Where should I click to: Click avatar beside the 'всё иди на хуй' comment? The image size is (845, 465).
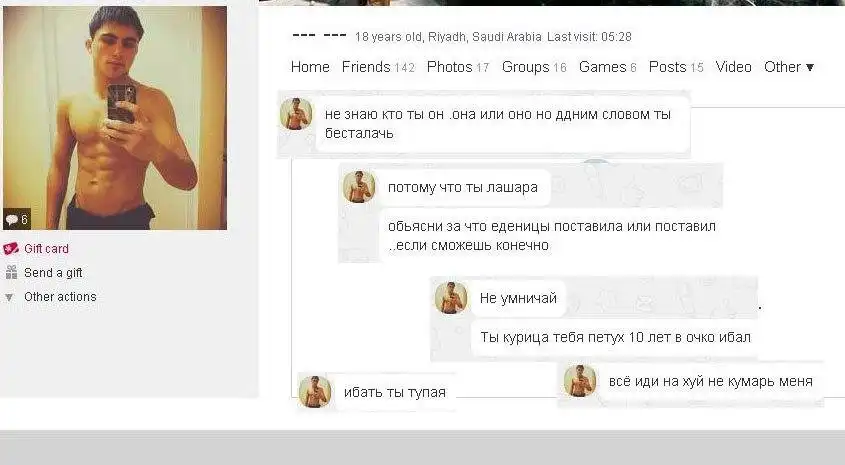pos(580,380)
